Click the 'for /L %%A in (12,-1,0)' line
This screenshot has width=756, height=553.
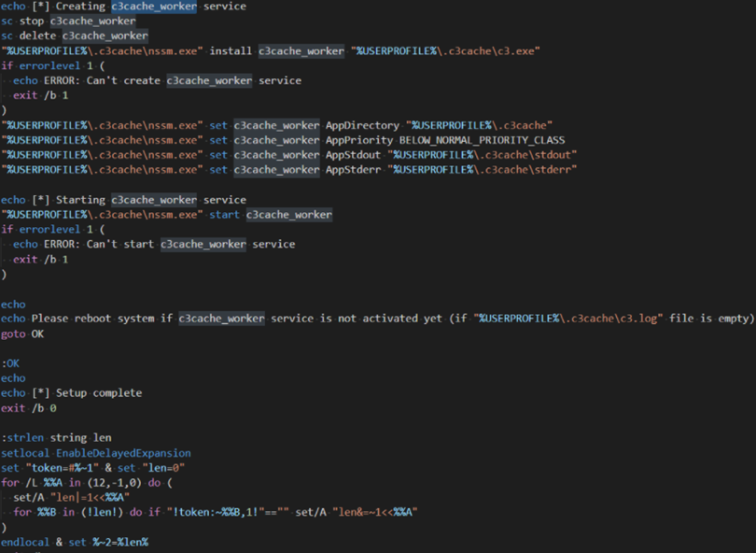(86, 483)
